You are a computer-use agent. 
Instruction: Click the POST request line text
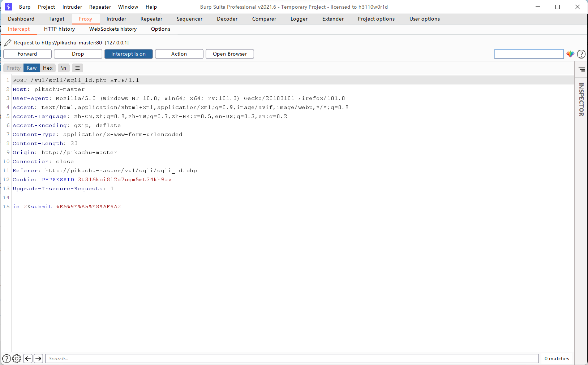coord(76,80)
